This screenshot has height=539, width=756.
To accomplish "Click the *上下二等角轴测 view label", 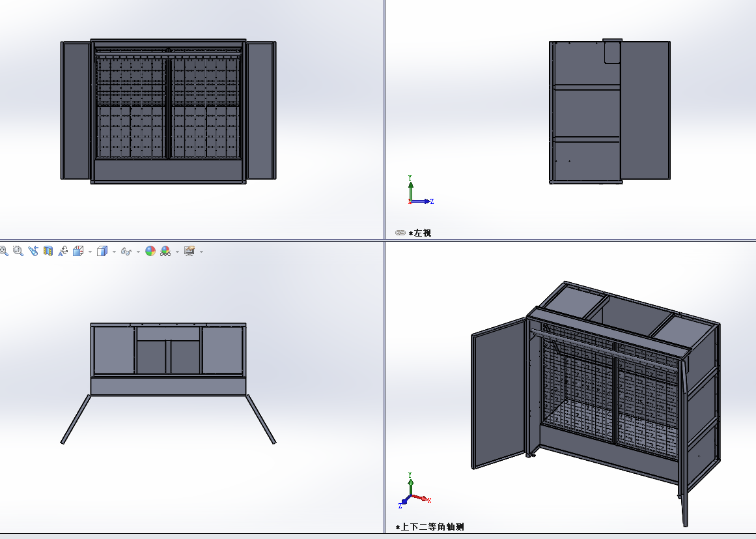I will 430,527.
